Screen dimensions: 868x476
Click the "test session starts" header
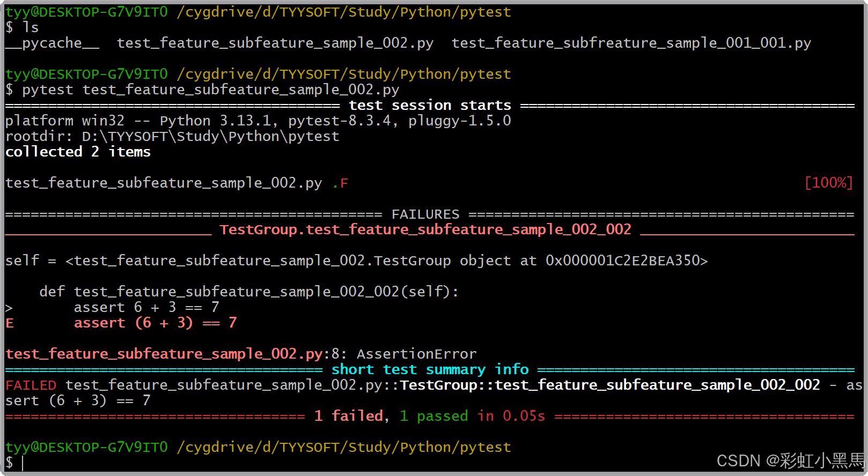pos(430,105)
